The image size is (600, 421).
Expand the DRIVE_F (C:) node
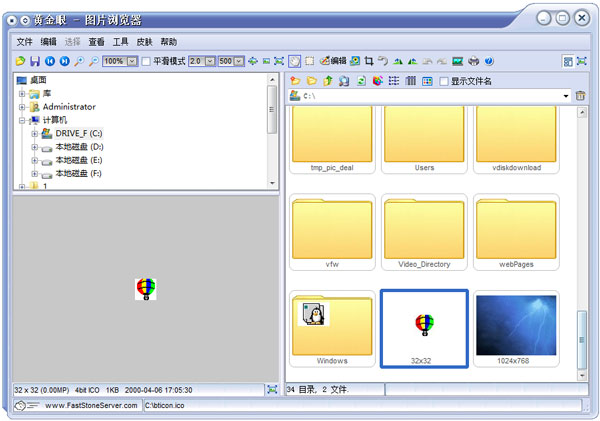click(34, 134)
